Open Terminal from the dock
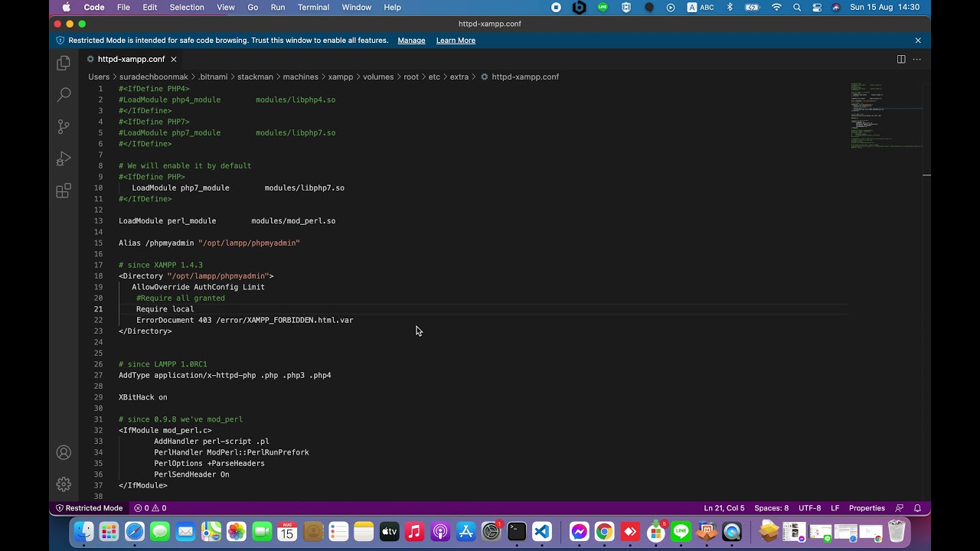This screenshot has height=551, width=980. (x=517, y=531)
